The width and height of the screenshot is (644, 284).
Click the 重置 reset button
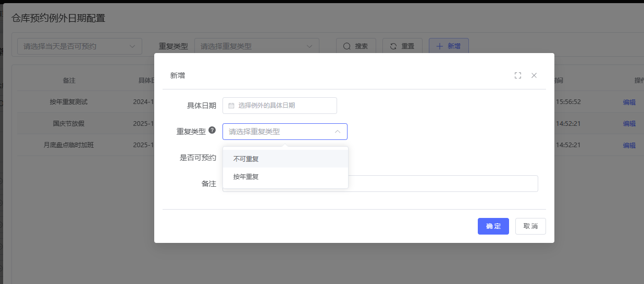pyautogui.click(x=402, y=46)
